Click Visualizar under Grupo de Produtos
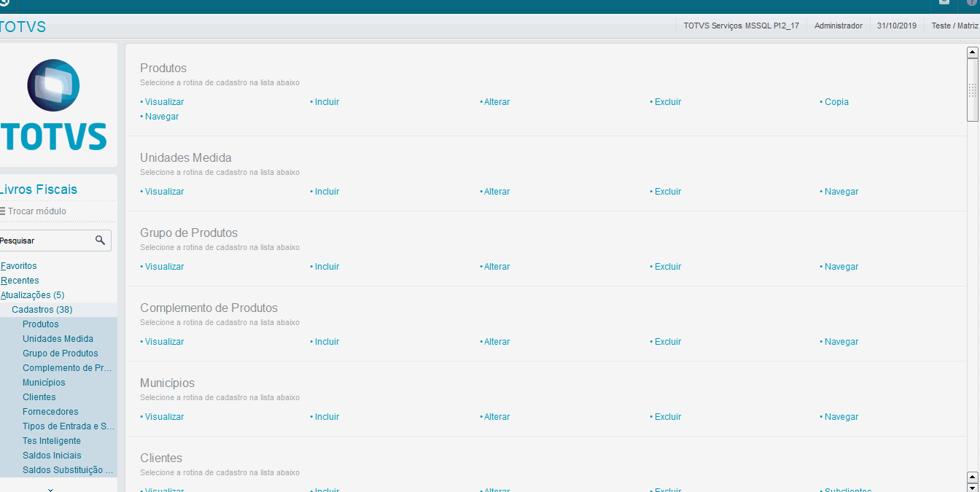980x492 pixels. pyautogui.click(x=164, y=267)
